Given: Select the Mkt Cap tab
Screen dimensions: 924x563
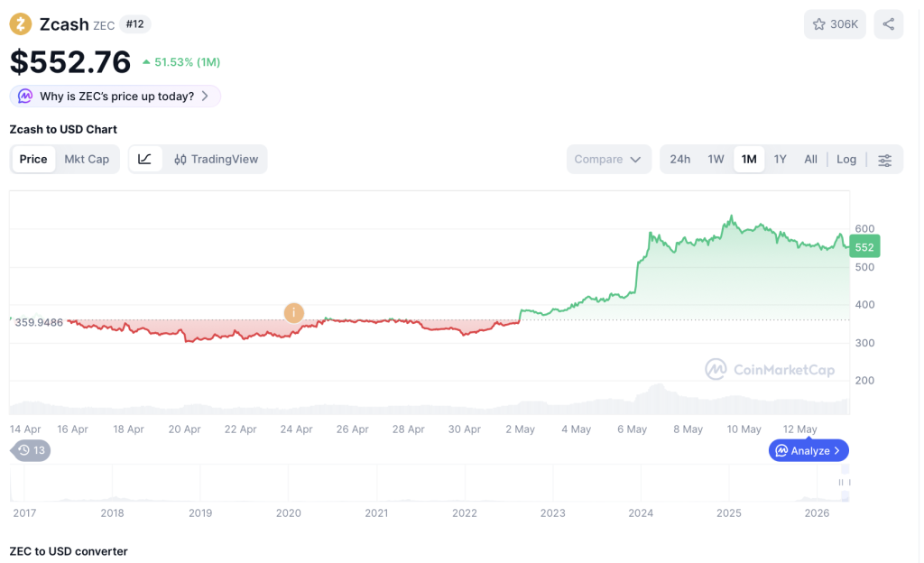Looking at the screenshot, I should point(87,159).
